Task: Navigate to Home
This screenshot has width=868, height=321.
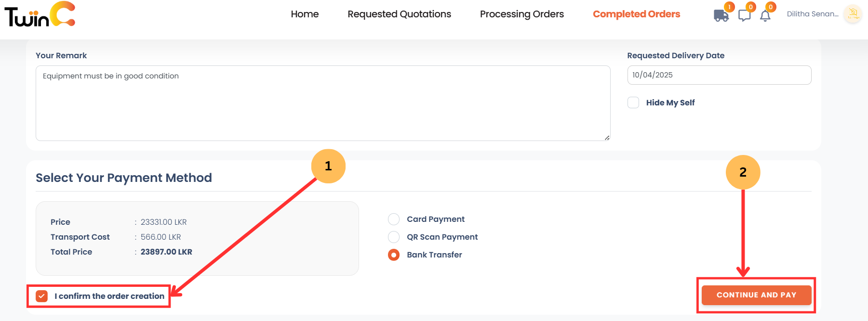Action: [x=305, y=14]
